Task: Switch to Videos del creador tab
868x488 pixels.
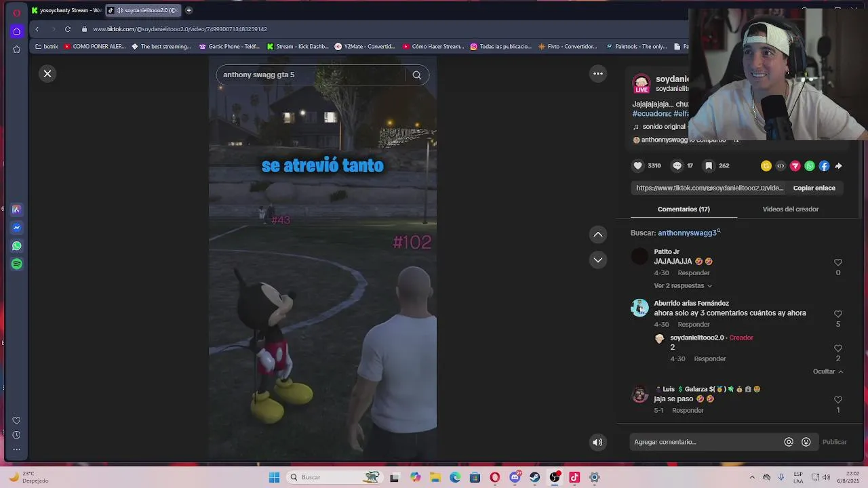Action: (x=791, y=209)
